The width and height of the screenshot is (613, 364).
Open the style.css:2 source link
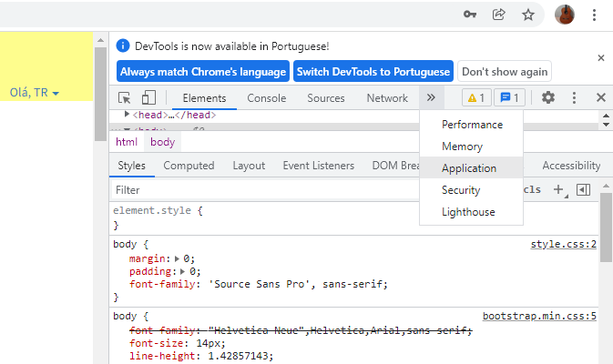point(563,244)
